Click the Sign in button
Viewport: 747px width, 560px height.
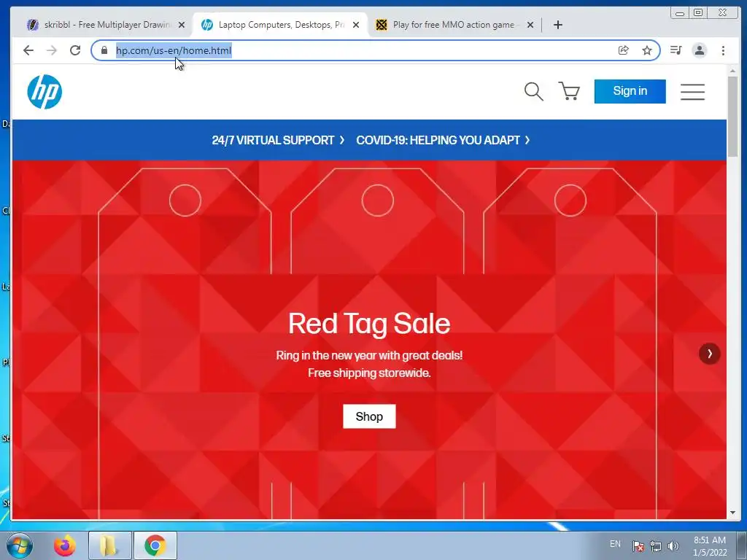[x=630, y=91]
